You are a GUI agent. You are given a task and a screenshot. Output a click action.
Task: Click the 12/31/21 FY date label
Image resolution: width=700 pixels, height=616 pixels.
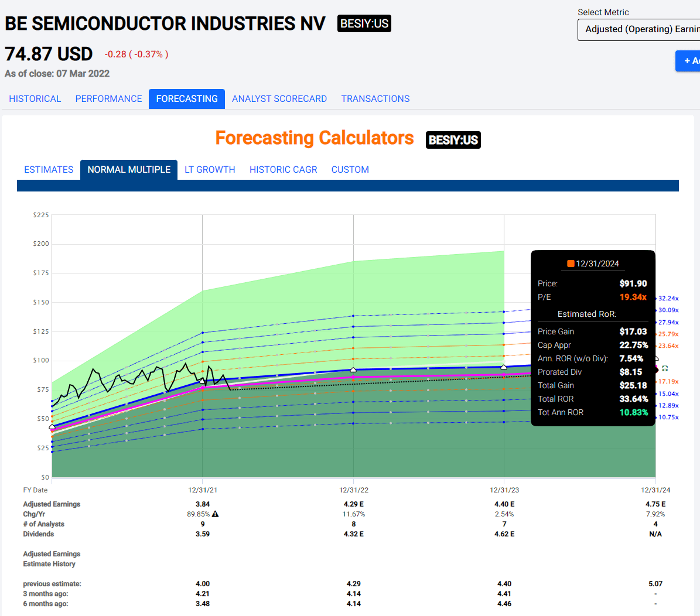(203, 490)
